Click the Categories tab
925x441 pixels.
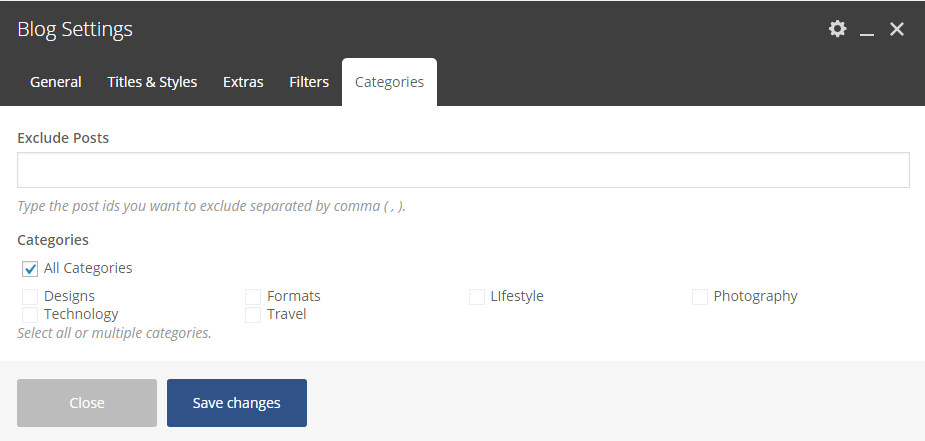pyautogui.click(x=389, y=82)
